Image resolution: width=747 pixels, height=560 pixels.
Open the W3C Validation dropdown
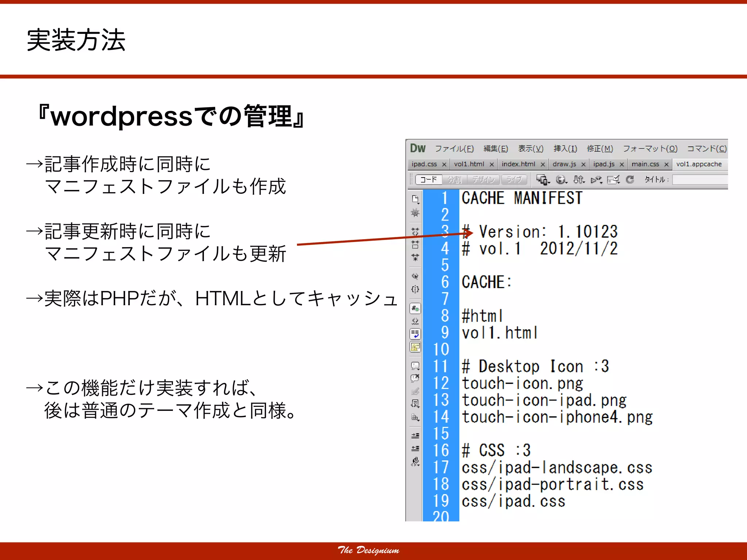point(596,179)
